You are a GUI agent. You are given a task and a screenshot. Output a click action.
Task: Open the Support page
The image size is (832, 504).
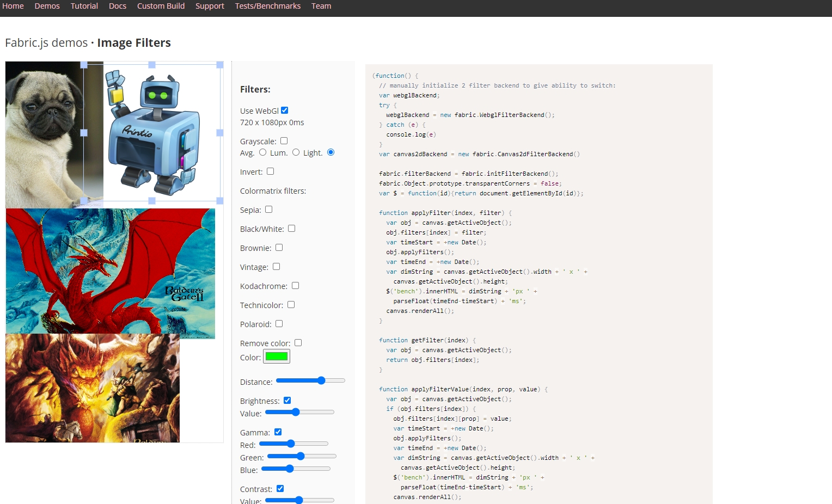[x=210, y=6]
